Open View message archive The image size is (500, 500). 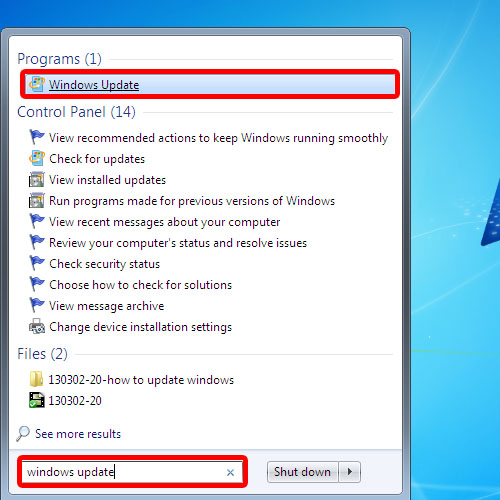pos(107,306)
